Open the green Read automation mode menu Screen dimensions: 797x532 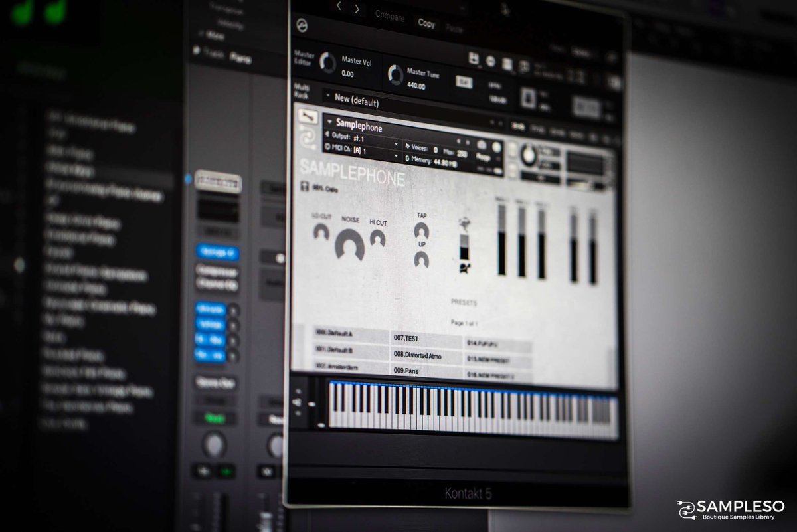pos(214,418)
